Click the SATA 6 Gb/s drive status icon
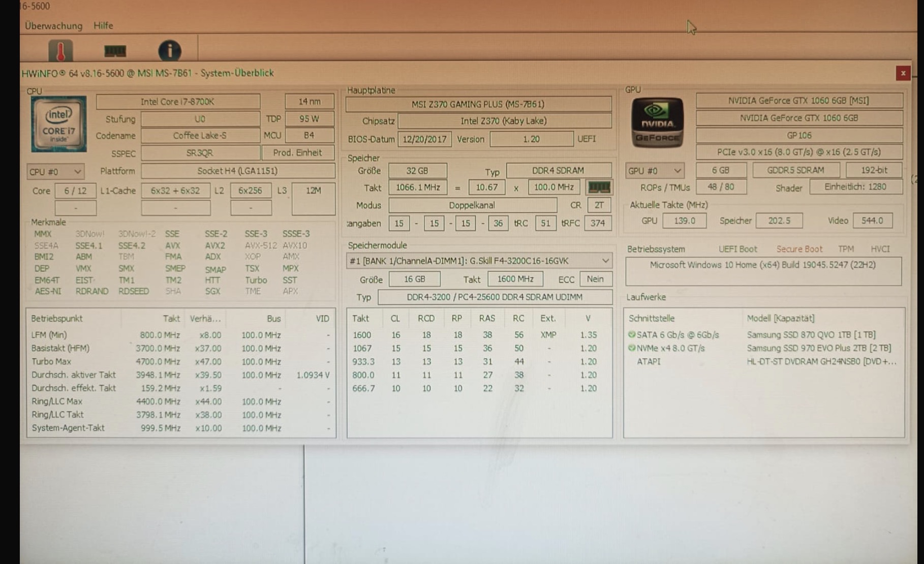This screenshot has width=924, height=564. [632, 334]
